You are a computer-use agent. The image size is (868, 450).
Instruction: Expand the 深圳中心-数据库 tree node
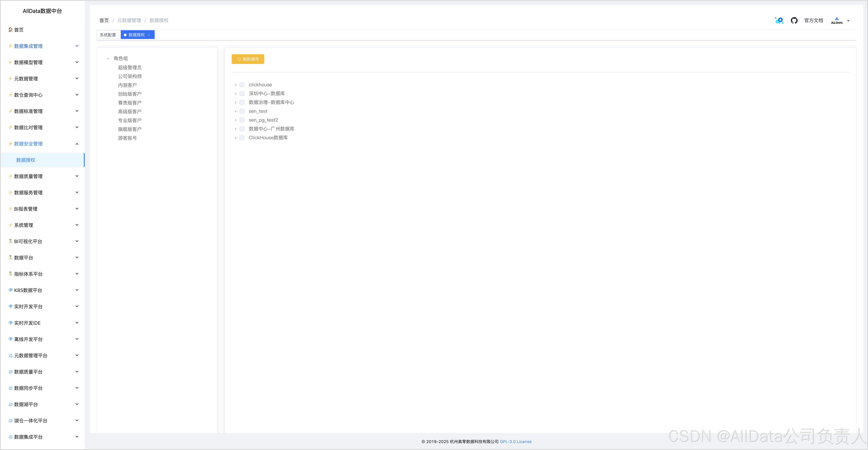236,94
